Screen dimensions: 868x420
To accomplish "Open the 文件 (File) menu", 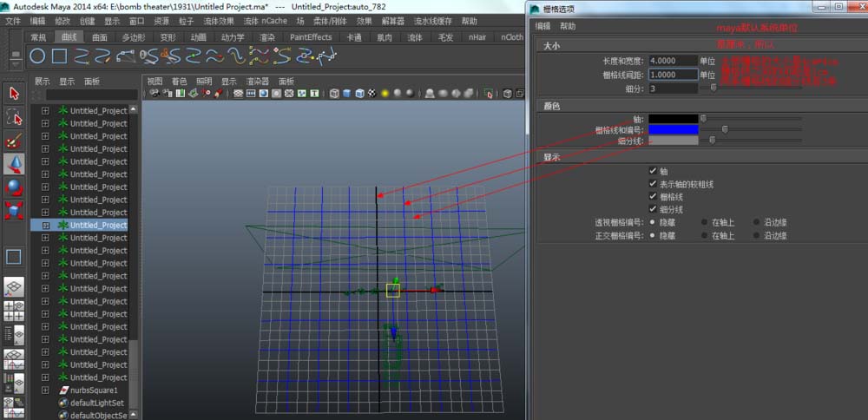I will pyautogui.click(x=13, y=21).
